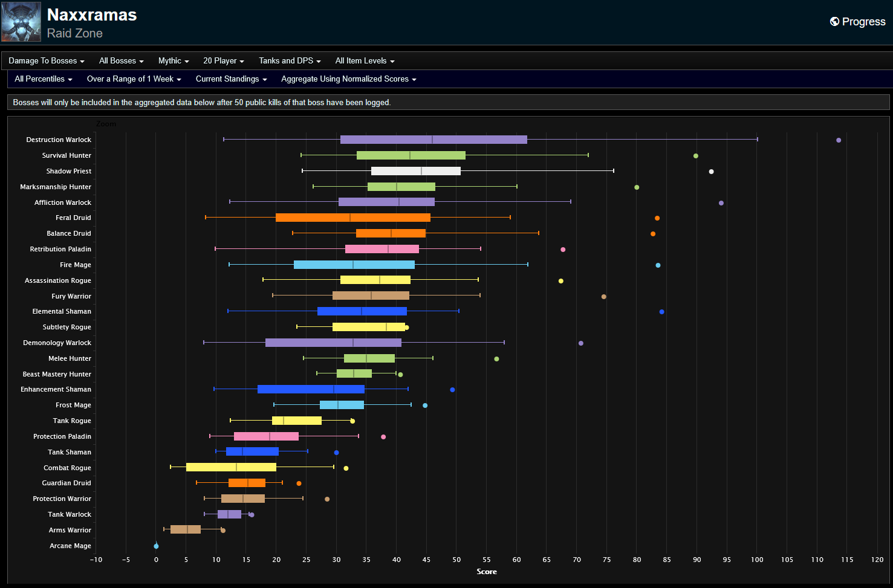Open Over a Range of 1 Week menu
This screenshot has height=588, width=893.
tap(134, 79)
